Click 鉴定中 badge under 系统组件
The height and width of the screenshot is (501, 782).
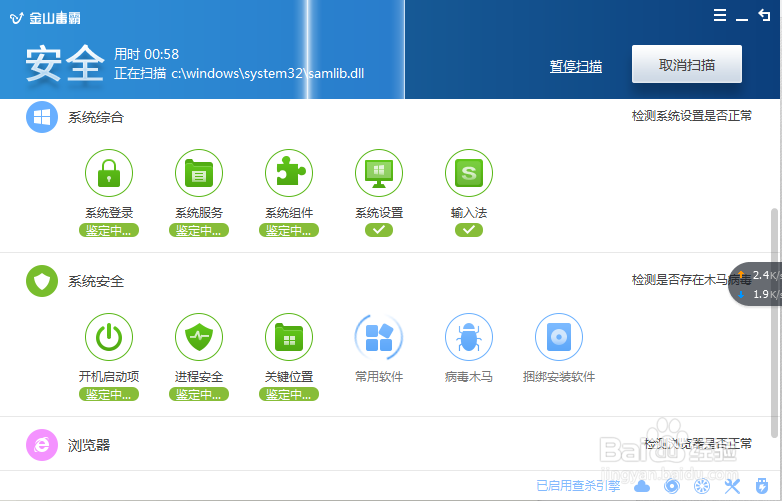(x=289, y=230)
